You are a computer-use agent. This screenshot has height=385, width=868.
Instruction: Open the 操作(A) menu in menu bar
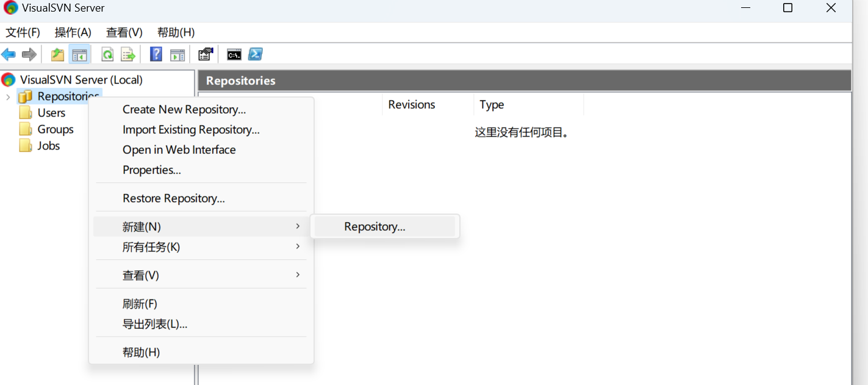(x=73, y=32)
